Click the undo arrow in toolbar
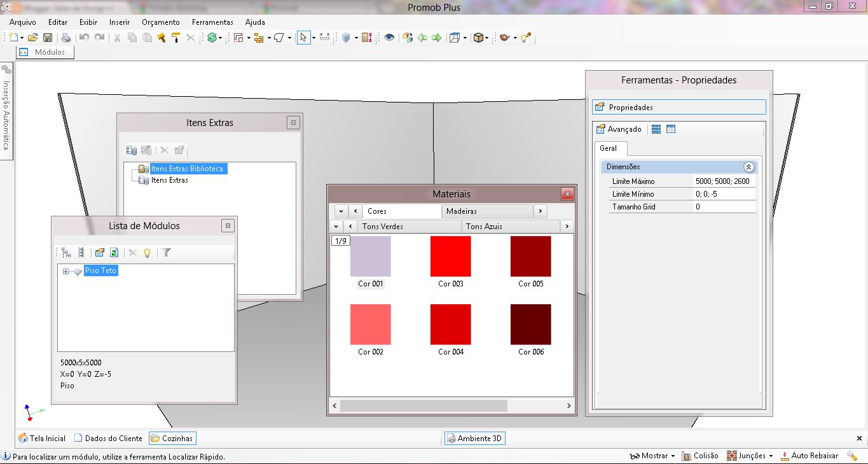868x464 pixels. tap(84, 38)
